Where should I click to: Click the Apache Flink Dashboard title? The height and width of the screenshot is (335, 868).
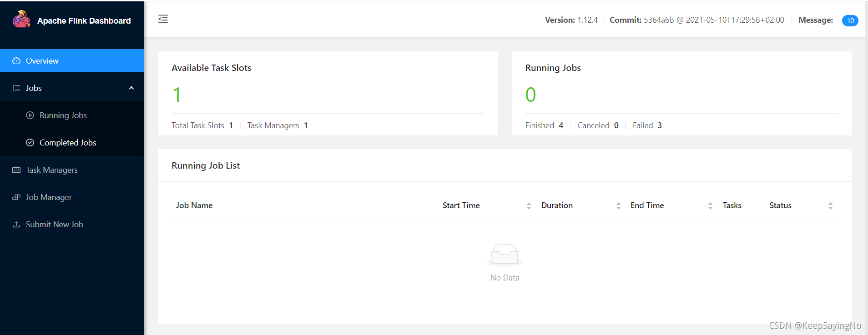(84, 21)
